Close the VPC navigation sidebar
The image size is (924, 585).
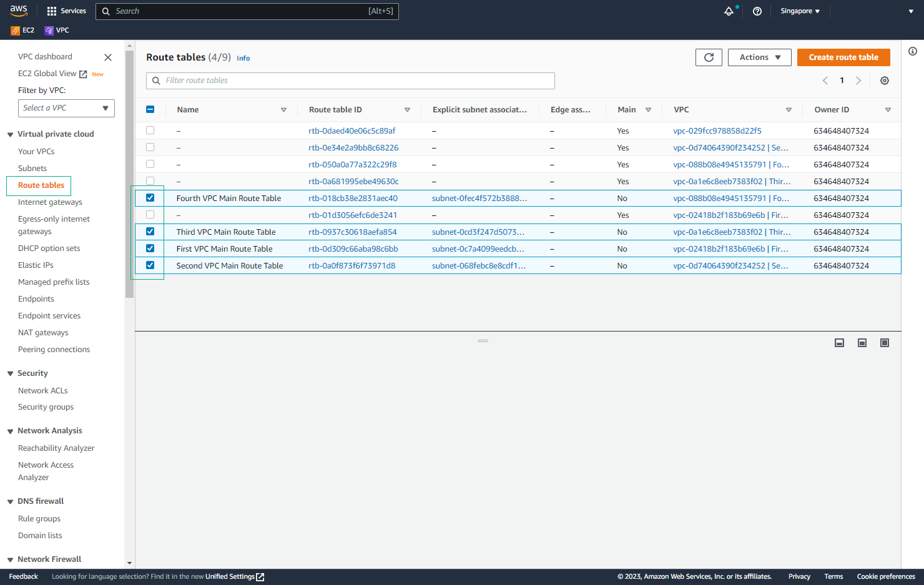point(108,57)
